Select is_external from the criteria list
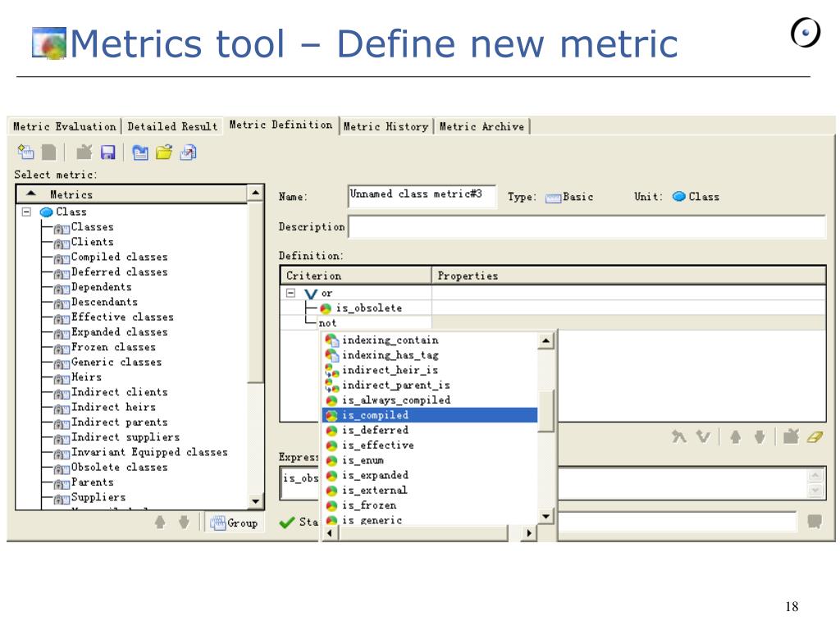Image resolution: width=840 pixels, height=630 pixels. pos(430,491)
